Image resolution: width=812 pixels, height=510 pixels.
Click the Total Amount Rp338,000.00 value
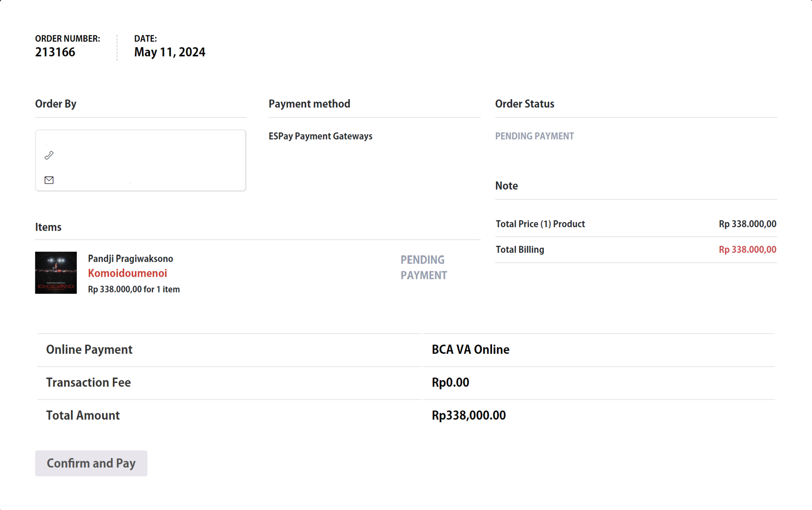(468, 415)
